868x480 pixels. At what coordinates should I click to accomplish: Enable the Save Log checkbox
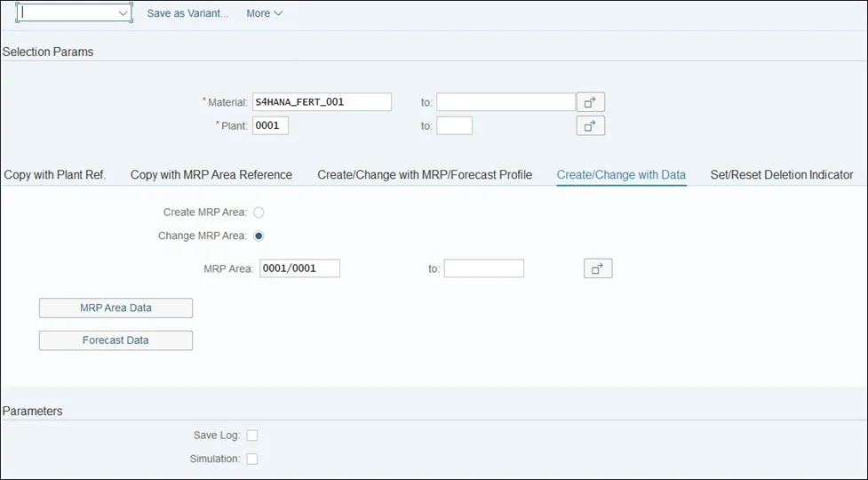(x=252, y=436)
